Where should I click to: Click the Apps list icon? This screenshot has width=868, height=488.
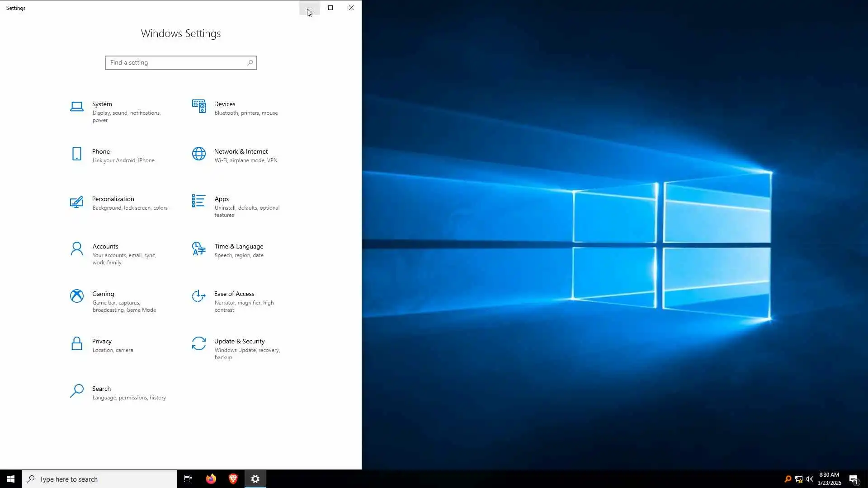click(x=198, y=201)
